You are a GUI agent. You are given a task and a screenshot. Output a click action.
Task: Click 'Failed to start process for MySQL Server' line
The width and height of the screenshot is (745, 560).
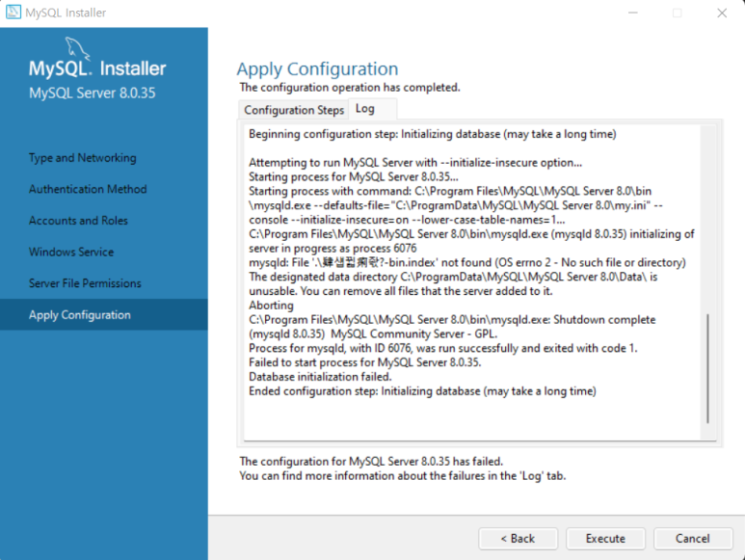click(x=364, y=362)
